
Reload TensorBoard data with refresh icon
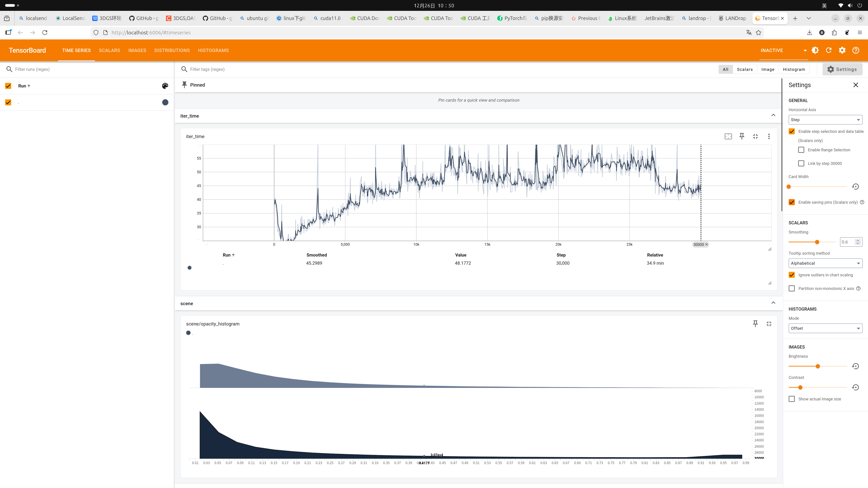pyautogui.click(x=828, y=50)
